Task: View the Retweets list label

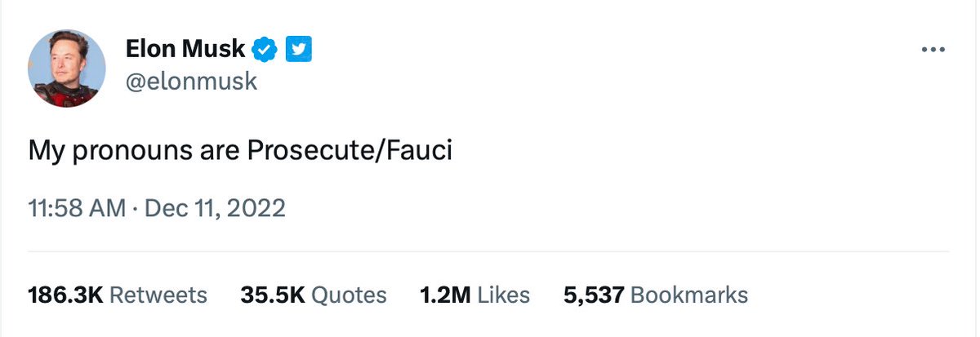Action: coord(158,295)
